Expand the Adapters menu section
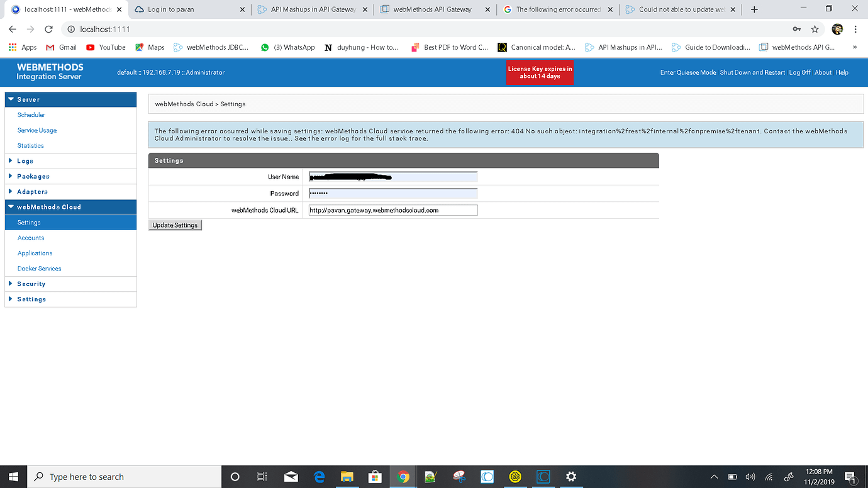This screenshot has width=868, height=488. (x=70, y=192)
